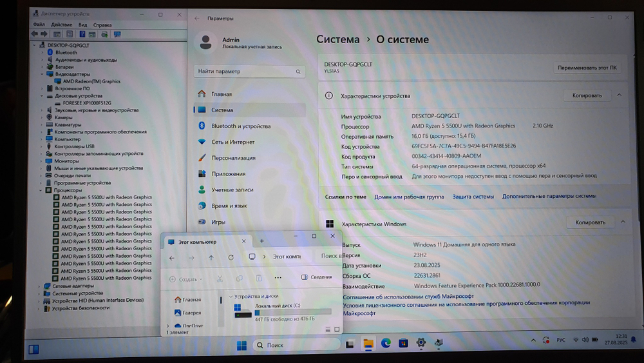This screenshot has width=644, height=363.
Task: Click the back arrow in Explorer window
Action: [172, 258]
